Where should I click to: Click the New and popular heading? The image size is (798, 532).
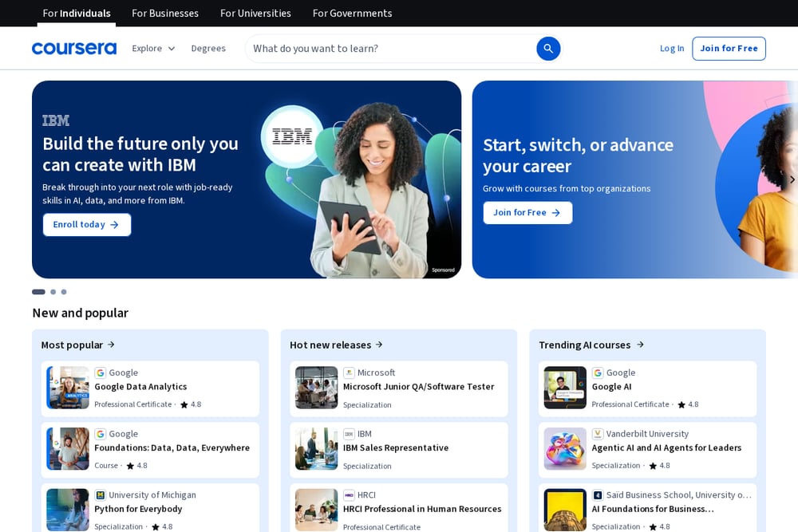[81, 313]
